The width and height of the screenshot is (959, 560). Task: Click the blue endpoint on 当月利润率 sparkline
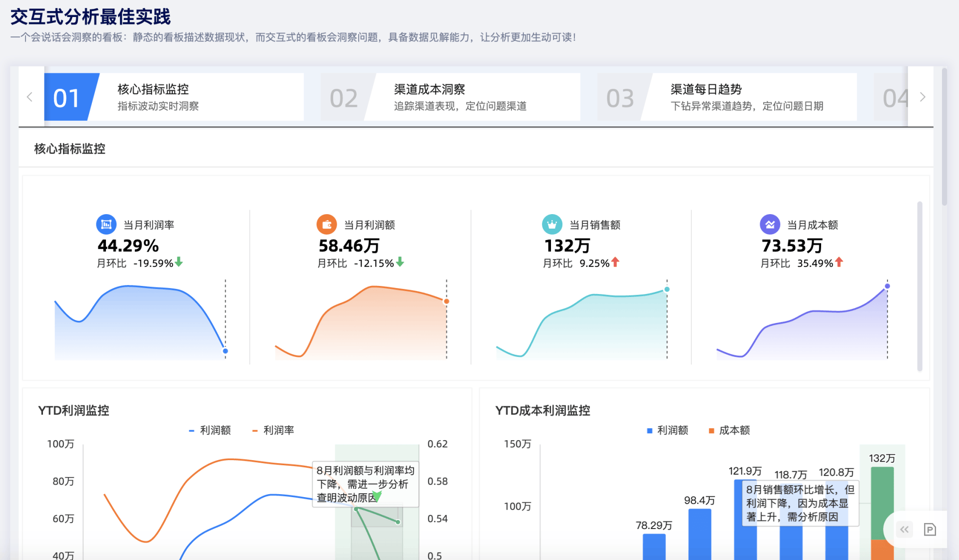point(225,351)
